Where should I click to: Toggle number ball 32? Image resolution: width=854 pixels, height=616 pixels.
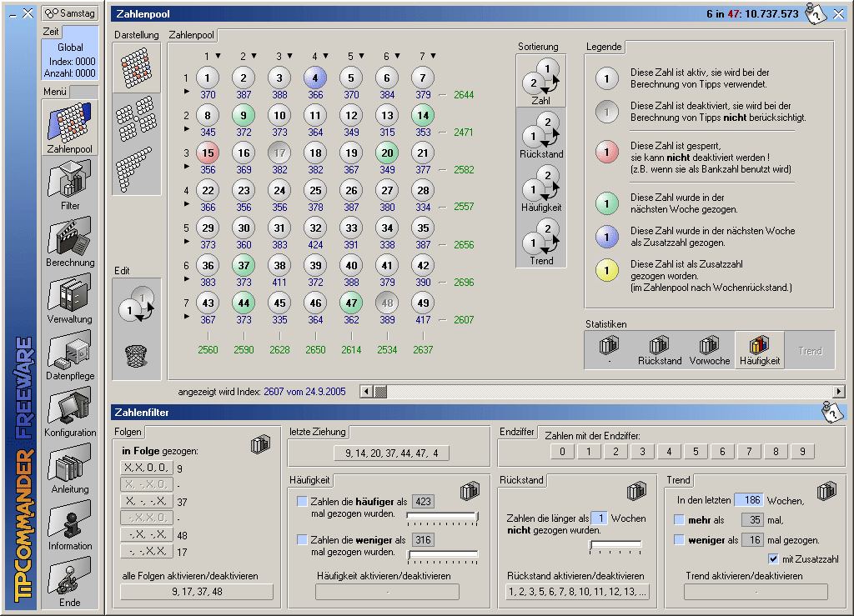click(315, 228)
